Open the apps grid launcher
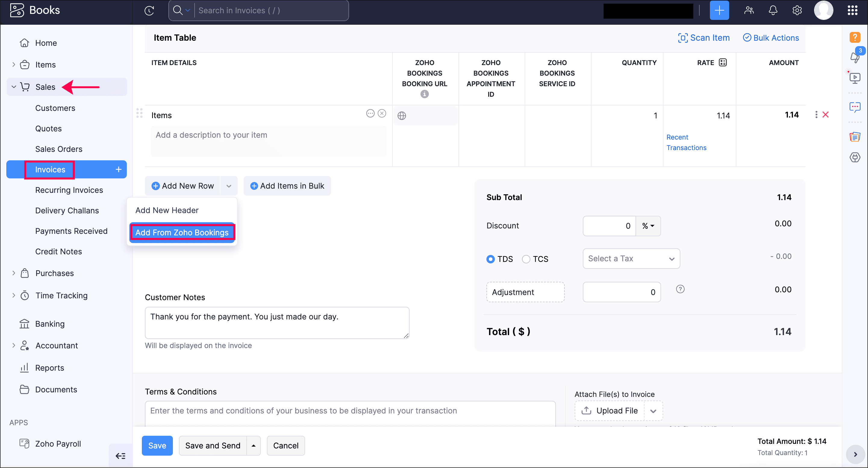Screen dimensions: 868x468 [852, 11]
